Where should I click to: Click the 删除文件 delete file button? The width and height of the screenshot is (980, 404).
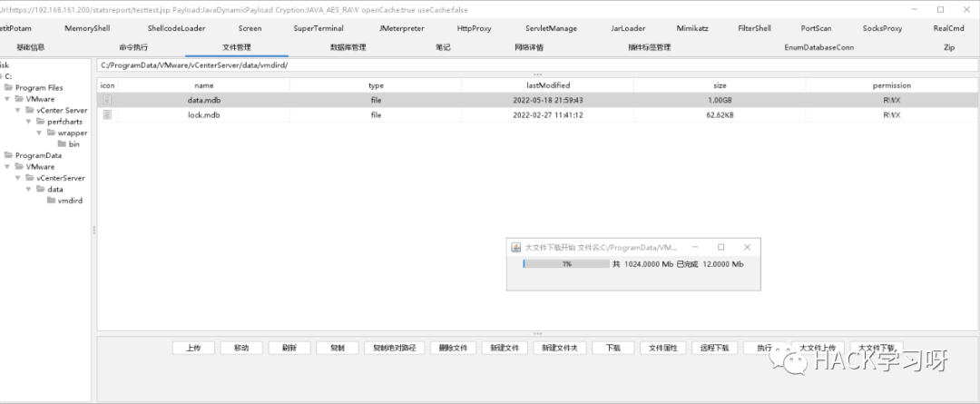coord(453,348)
